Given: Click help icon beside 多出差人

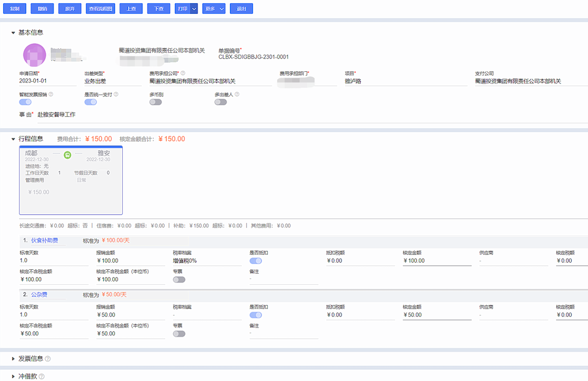Looking at the screenshot, I should tap(238, 94).
